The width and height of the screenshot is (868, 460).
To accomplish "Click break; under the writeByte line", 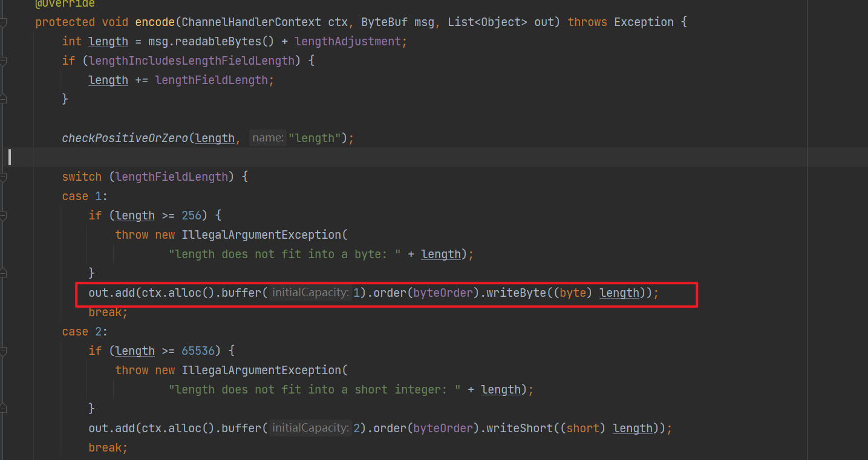I will [108, 313].
